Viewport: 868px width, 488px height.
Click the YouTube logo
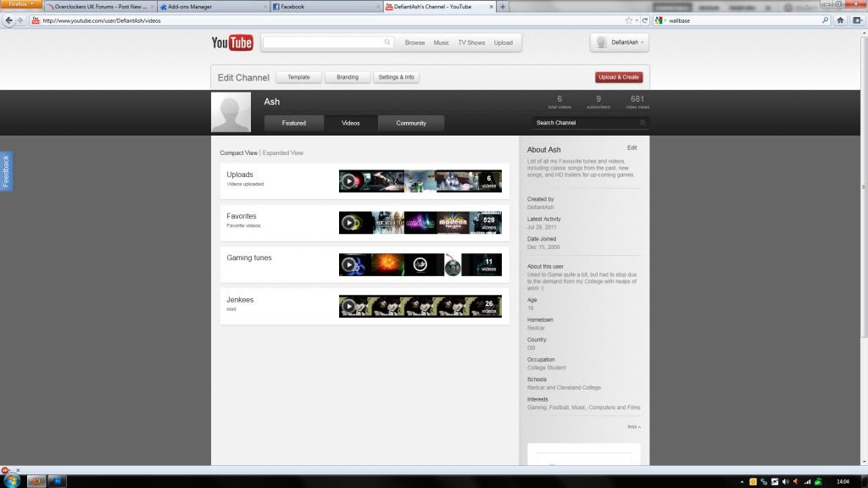click(x=232, y=42)
